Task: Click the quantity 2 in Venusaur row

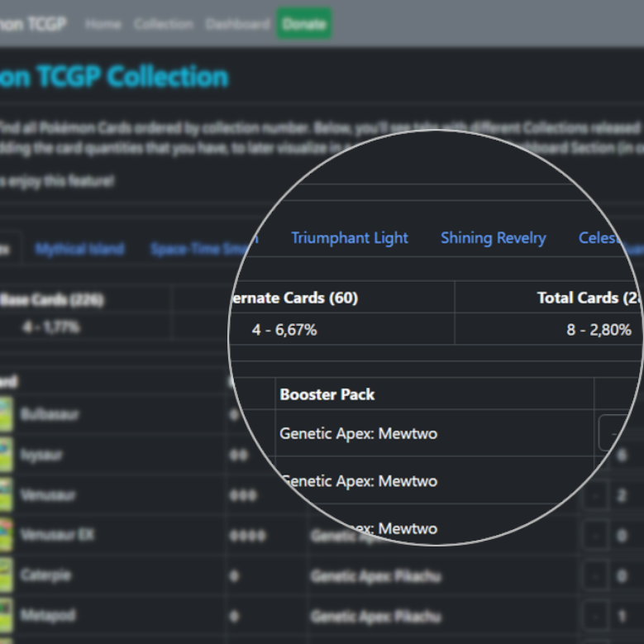Action: click(x=622, y=495)
